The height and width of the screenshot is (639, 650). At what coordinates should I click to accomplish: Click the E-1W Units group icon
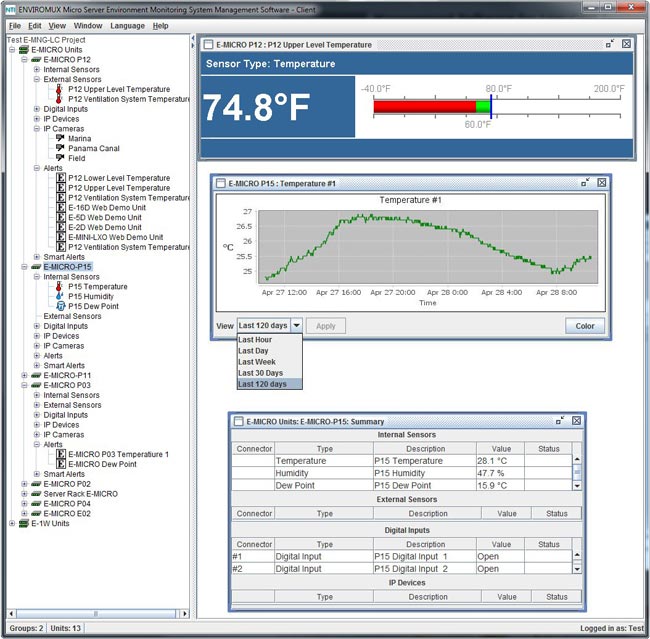[24, 523]
